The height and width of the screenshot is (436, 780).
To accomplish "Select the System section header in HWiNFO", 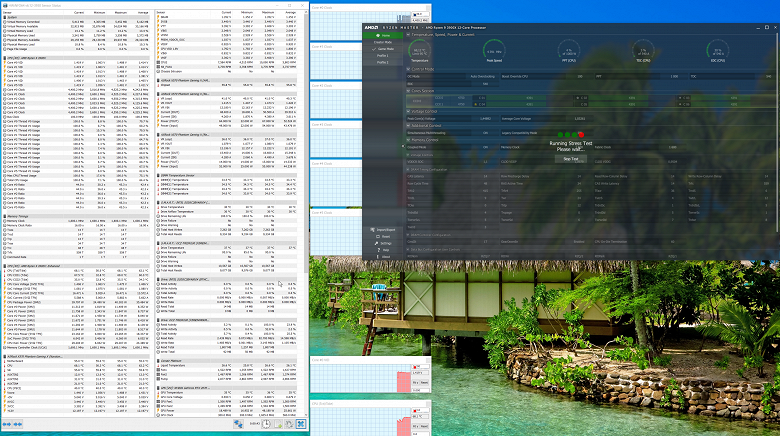I will [76, 17].
